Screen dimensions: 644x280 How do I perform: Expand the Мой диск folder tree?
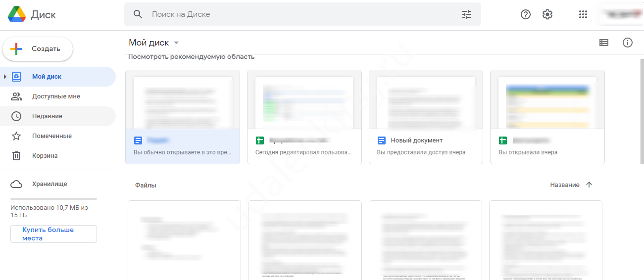point(5,77)
